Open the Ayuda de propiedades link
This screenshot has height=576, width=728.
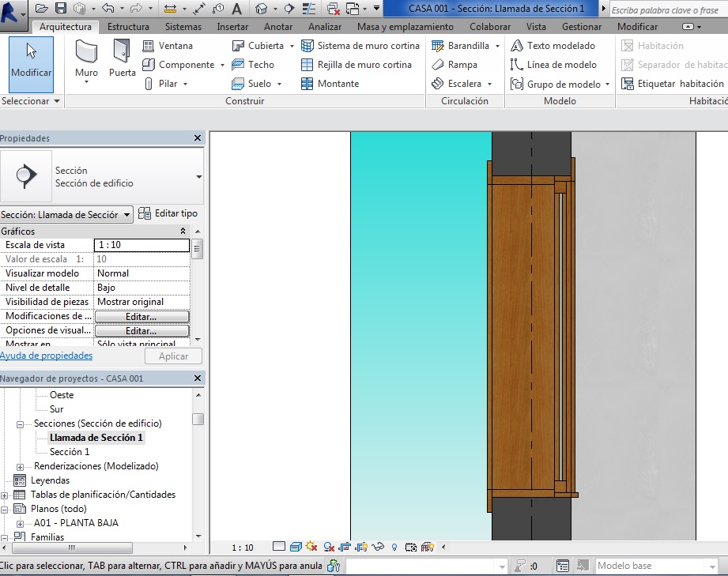pyautogui.click(x=47, y=356)
